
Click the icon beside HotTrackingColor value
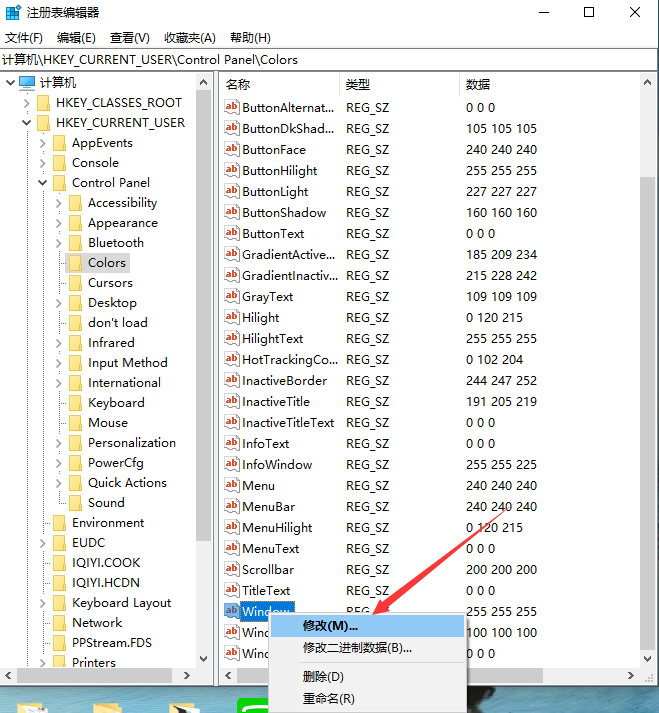(232, 360)
